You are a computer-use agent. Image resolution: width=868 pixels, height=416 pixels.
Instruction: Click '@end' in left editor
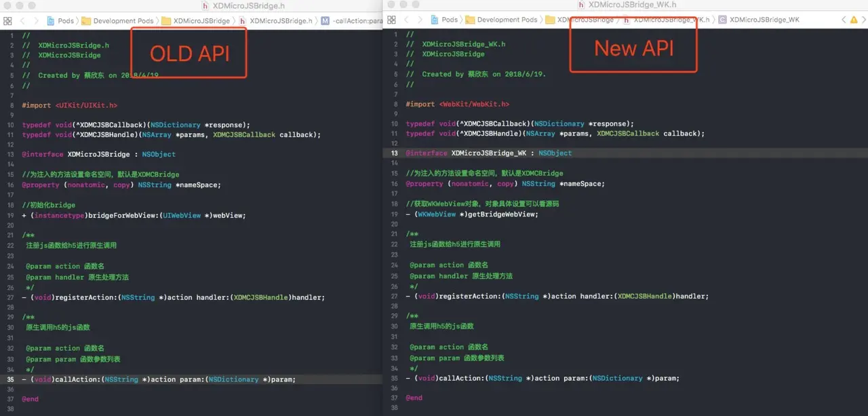coord(30,399)
